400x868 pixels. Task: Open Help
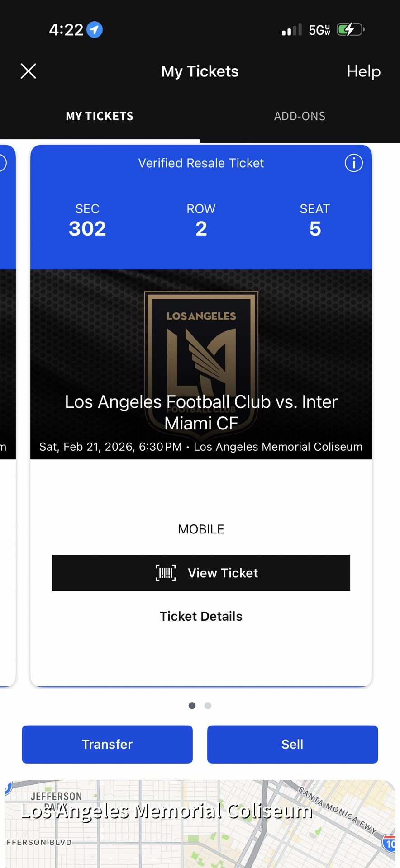pyautogui.click(x=363, y=71)
